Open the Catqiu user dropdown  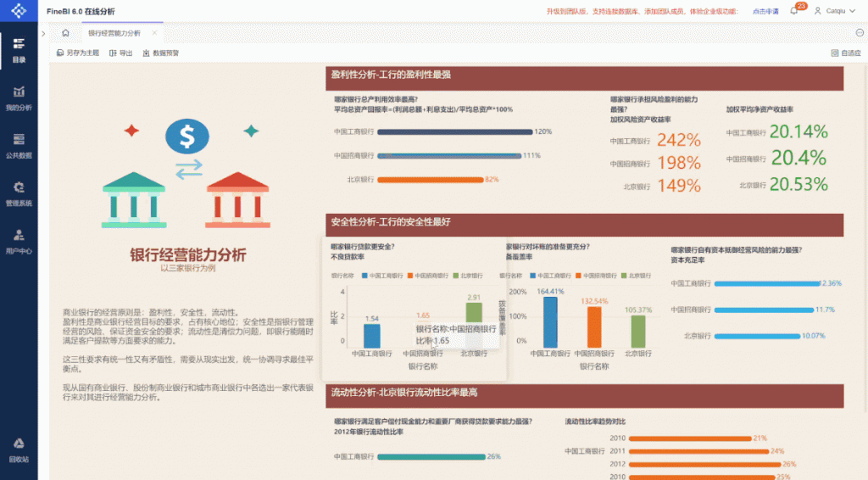click(835, 10)
